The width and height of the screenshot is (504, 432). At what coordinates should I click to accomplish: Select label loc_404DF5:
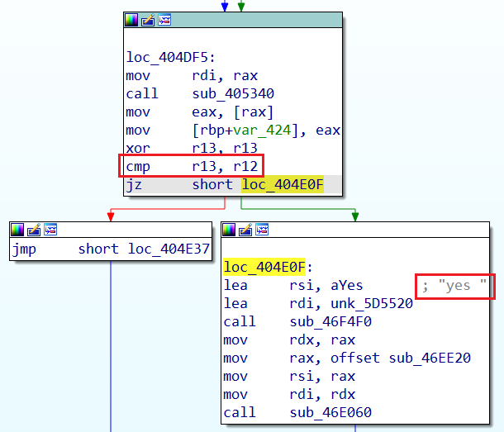[171, 58]
